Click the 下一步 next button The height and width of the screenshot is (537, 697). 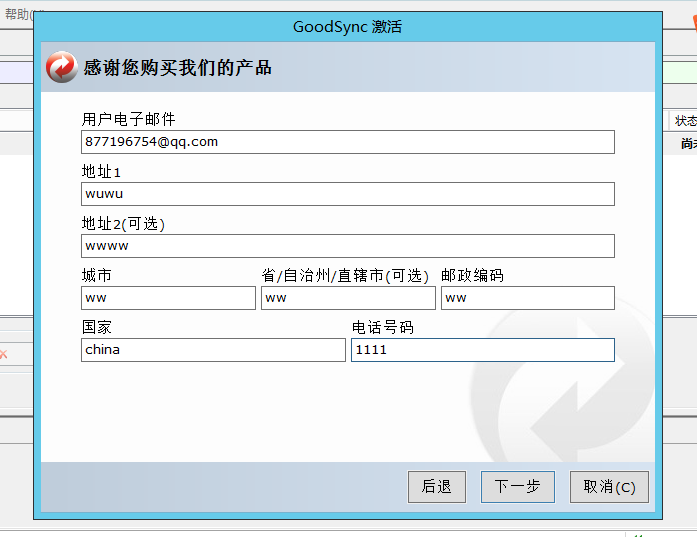coord(517,487)
